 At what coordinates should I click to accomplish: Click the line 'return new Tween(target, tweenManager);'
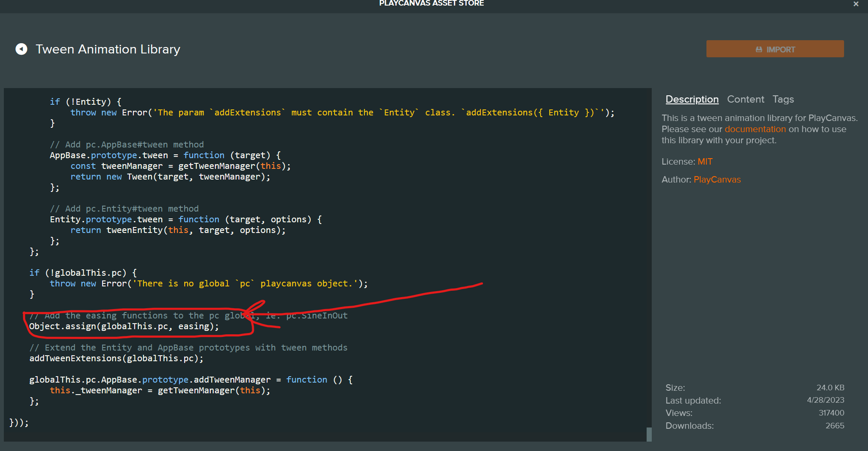[x=171, y=177]
